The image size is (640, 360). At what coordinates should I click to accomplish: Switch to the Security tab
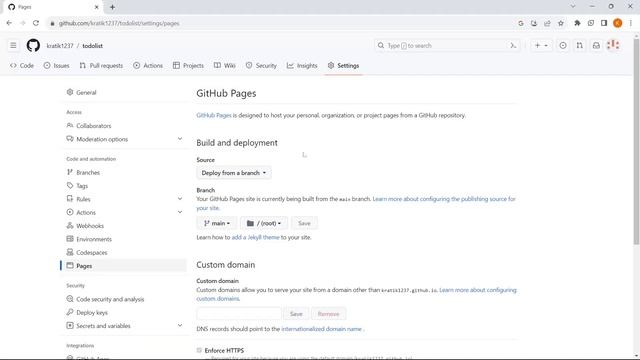[x=261, y=65]
